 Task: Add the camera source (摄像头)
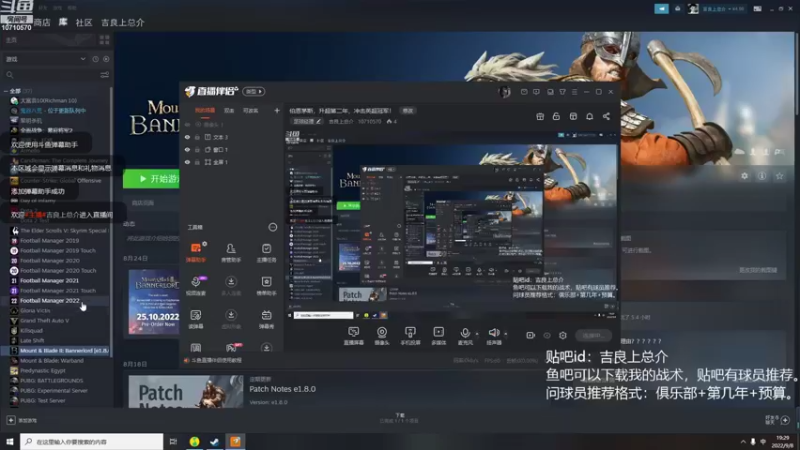click(382, 336)
